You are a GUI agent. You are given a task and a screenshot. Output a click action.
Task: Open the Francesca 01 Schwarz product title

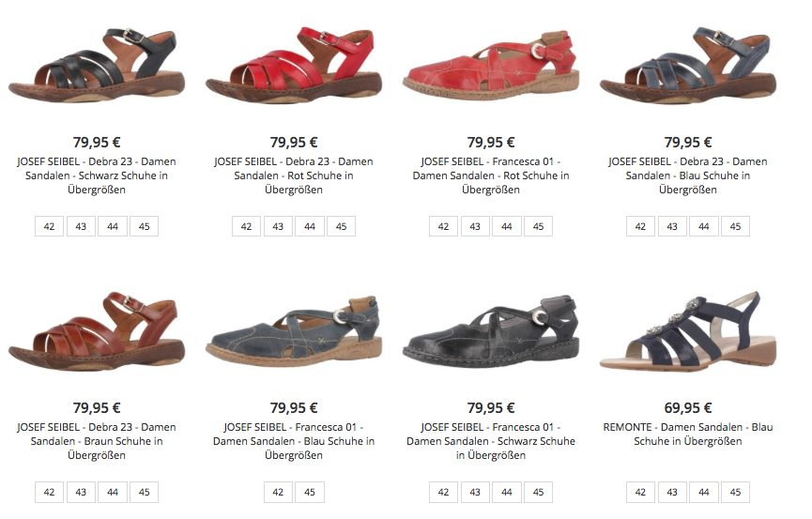pyautogui.click(x=491, y=441)
